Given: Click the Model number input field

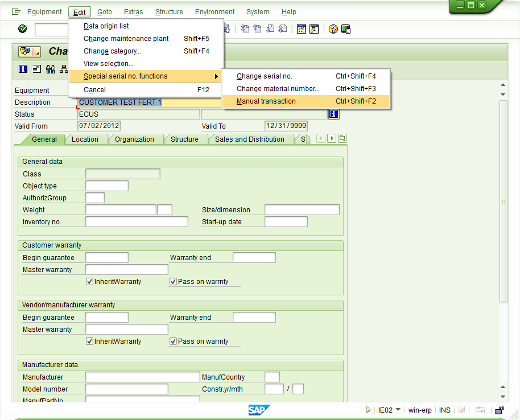Looking at the screenshot, I should (x=127, y=389).
